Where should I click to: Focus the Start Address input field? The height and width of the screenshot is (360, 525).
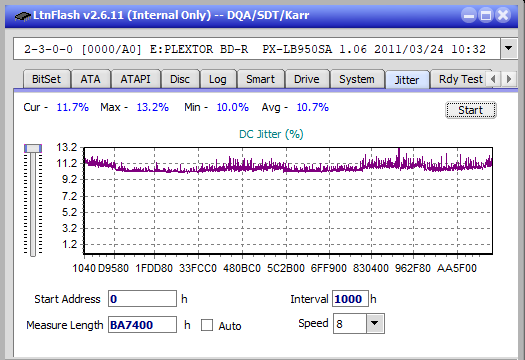(x=142, y=299)
